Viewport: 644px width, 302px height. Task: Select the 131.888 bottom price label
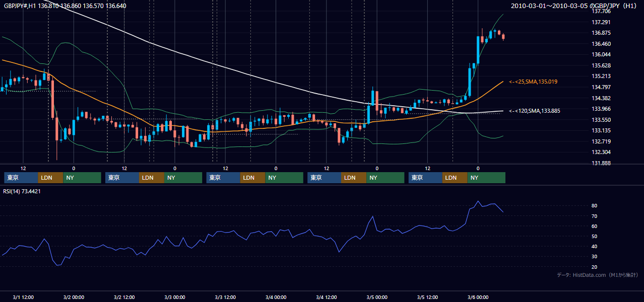click(601, 163)
